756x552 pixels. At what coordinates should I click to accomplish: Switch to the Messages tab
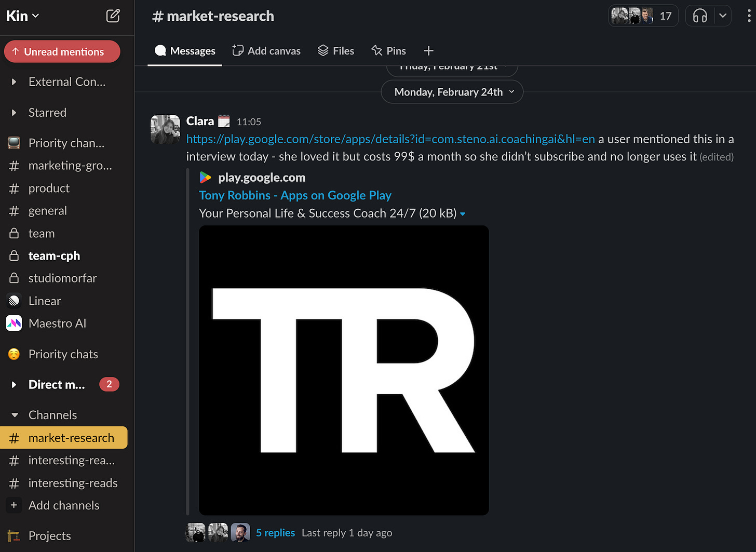tap(185, 51)
